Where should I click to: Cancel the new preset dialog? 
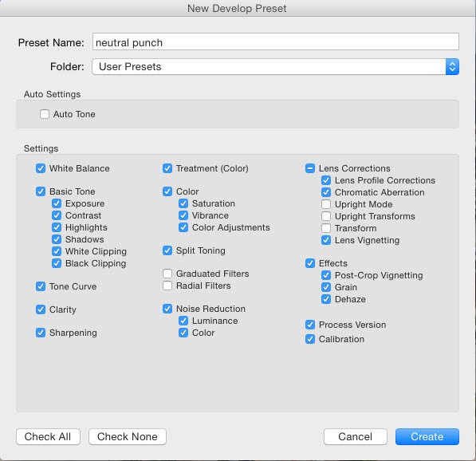356,437
